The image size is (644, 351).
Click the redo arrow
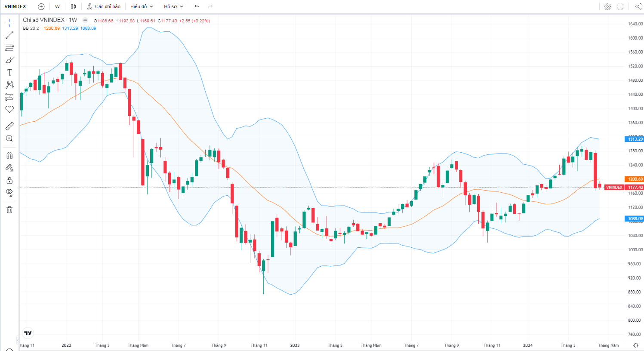(210, 6)
